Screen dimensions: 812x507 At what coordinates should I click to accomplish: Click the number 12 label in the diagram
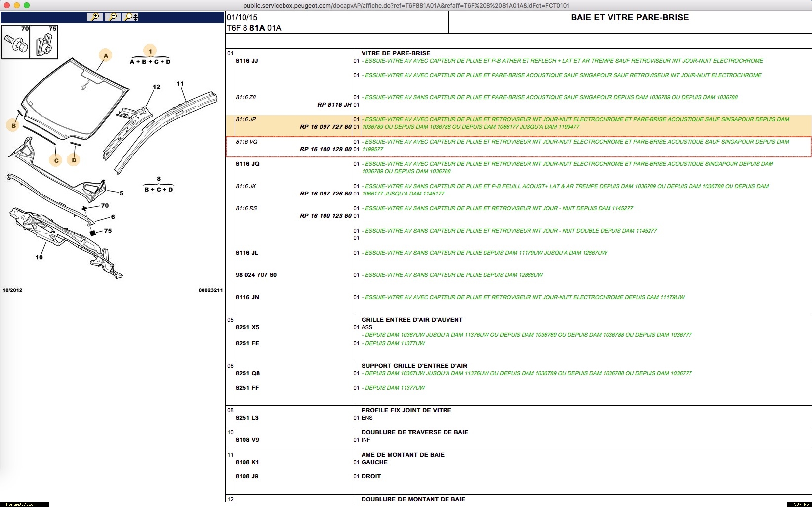(x=156, y=87)
